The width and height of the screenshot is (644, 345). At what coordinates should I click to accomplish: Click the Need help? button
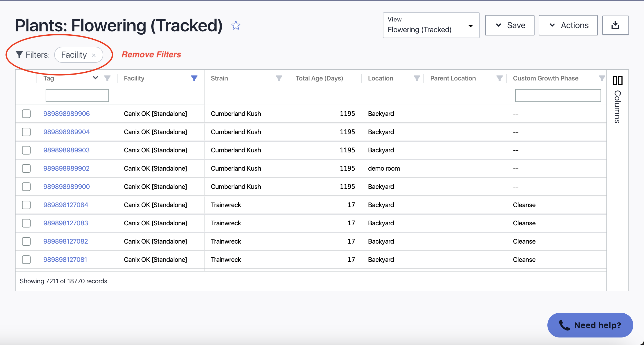pos(590,325)
